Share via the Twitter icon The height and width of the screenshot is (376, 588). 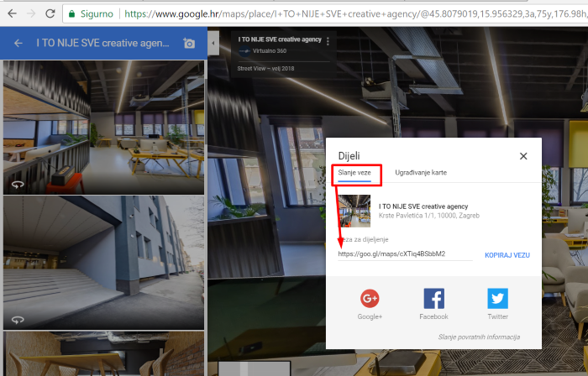click(497, 298)
